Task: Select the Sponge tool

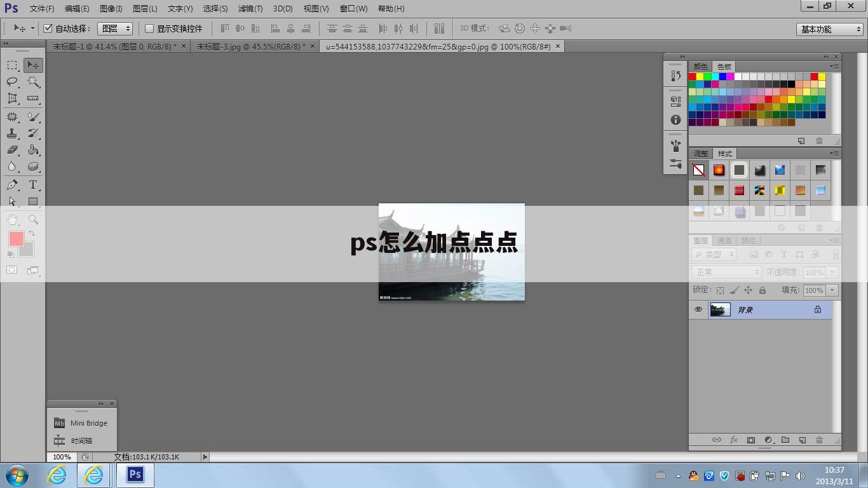Action: 33,166
